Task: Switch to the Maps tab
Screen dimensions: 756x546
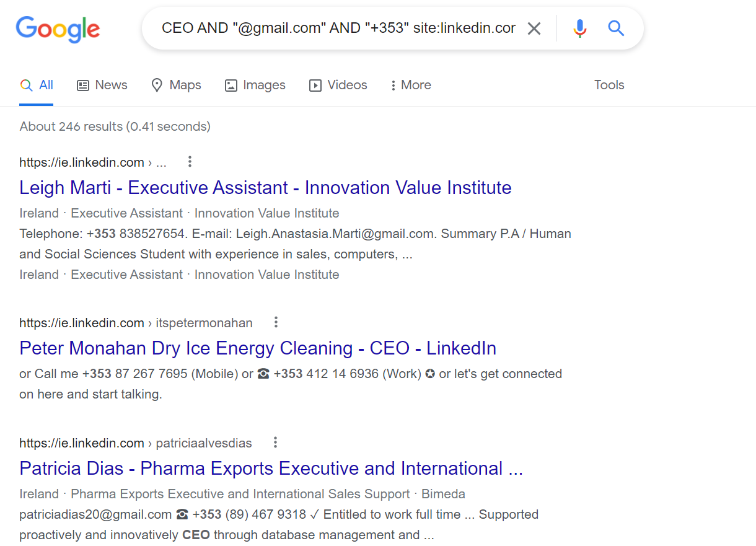Action: [x=176, y=86]
